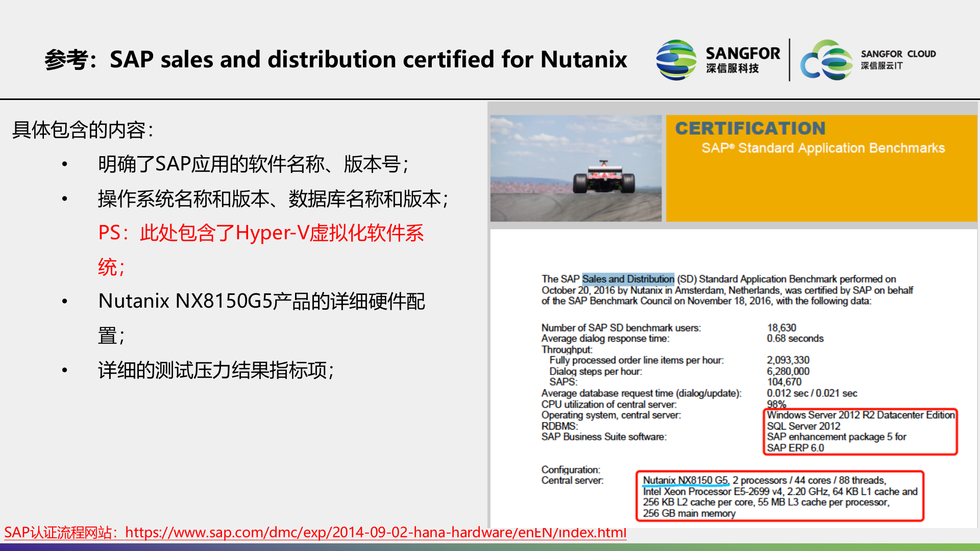Click the highlighted Sales and Distribution text
Image resolution: width=980 pixels, height=551 pixels.
click(628, 279)
